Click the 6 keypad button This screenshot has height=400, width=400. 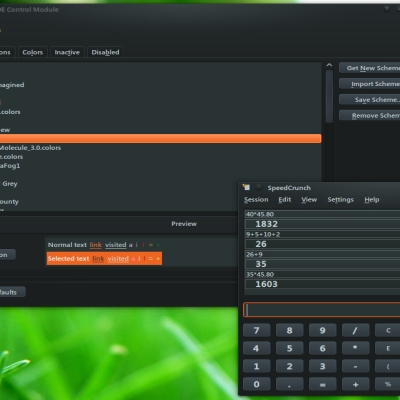coord(322,348)
